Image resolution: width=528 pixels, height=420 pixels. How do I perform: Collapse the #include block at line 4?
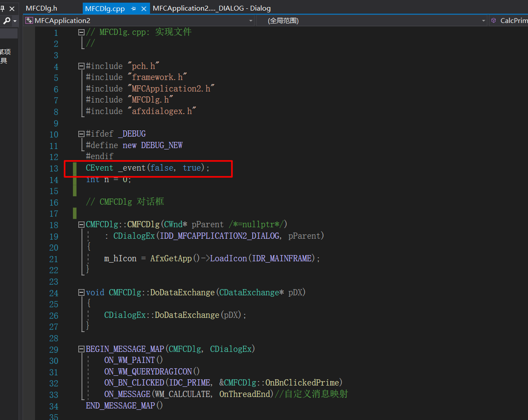[x=81, y=66]
